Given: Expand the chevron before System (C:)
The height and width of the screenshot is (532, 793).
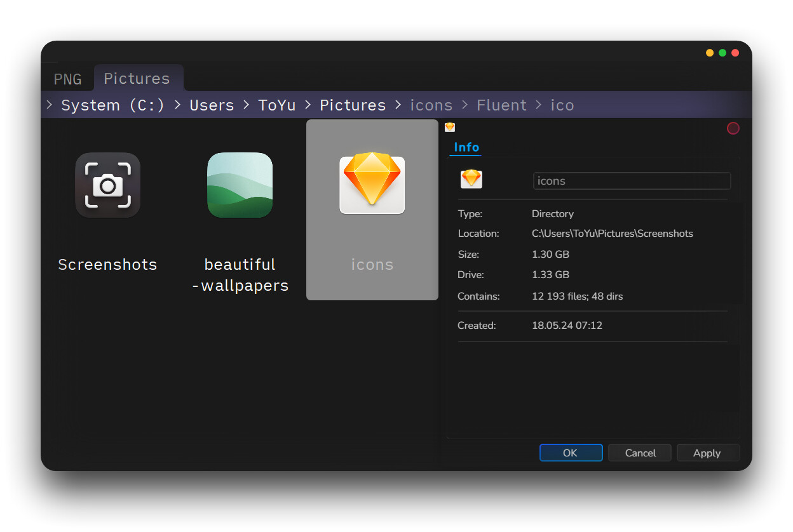Looking at the screenshot, I should click(x=50, y=104).
